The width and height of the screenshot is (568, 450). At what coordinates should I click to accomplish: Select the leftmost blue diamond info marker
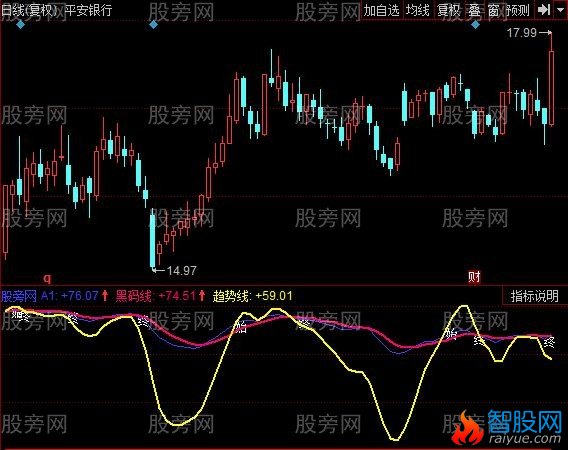pyautogui.click(x=20, y=25)
